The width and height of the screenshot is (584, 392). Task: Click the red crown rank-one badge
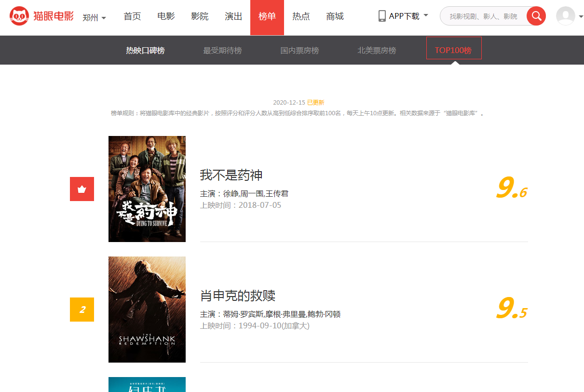pyautogui.click(x=82, y=189)
